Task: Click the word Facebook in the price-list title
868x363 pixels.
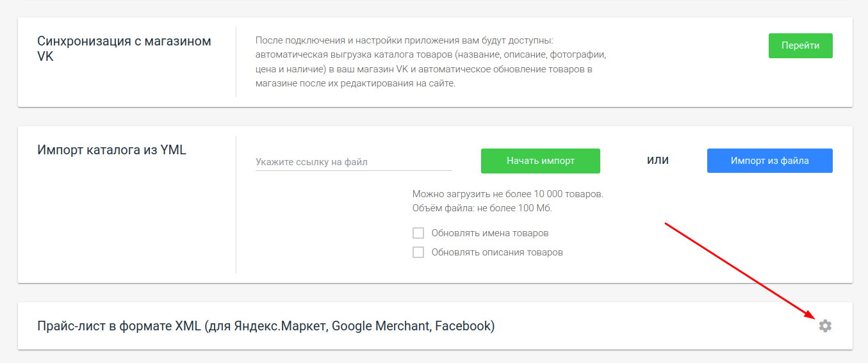Action: pos(464,326)
